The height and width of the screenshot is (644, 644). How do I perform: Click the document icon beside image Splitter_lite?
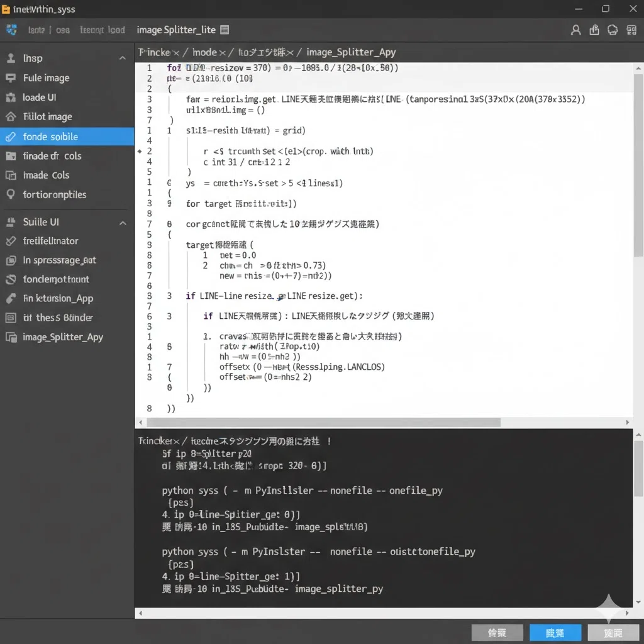(x=225, y=30)
